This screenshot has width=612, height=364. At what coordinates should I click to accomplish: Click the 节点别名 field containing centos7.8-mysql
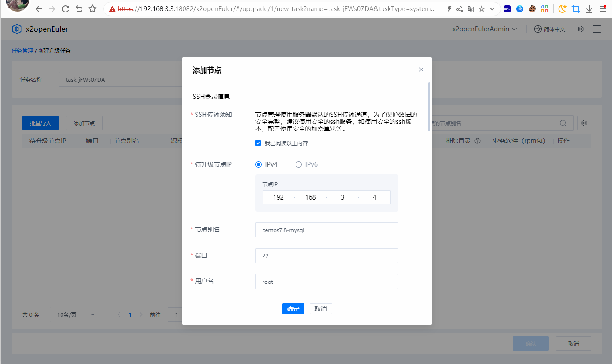point(327,230)
